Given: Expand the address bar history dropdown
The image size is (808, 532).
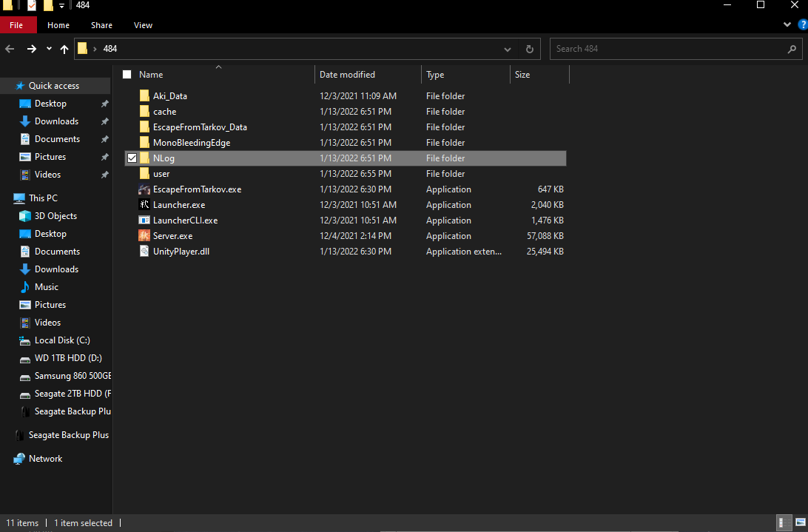Looking at the screenshot, I should 508,49.
